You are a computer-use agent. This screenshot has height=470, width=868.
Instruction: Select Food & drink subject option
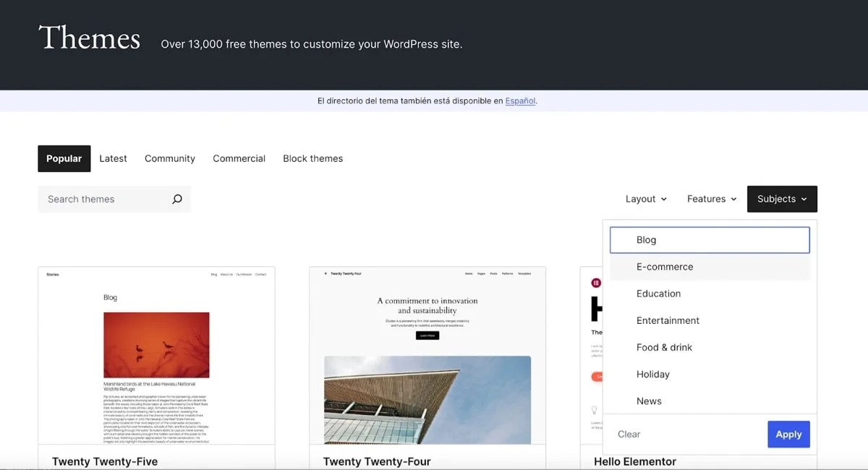click(710, 347)
